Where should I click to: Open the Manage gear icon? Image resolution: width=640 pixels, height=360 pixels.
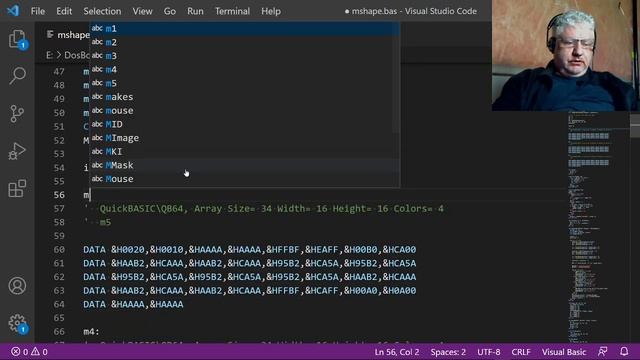click(x=17, y=323)
